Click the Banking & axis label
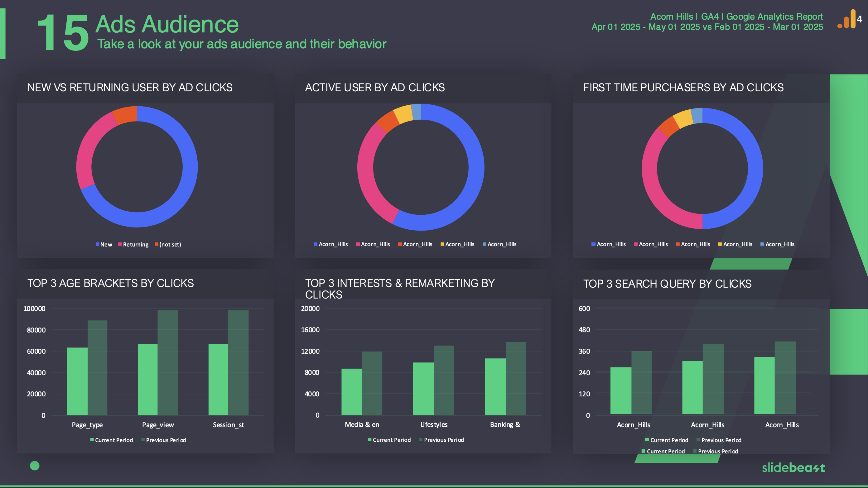Image resolution: width=868 pixels, height=488 pixels. pyautogui.click(x=505, y=425)
